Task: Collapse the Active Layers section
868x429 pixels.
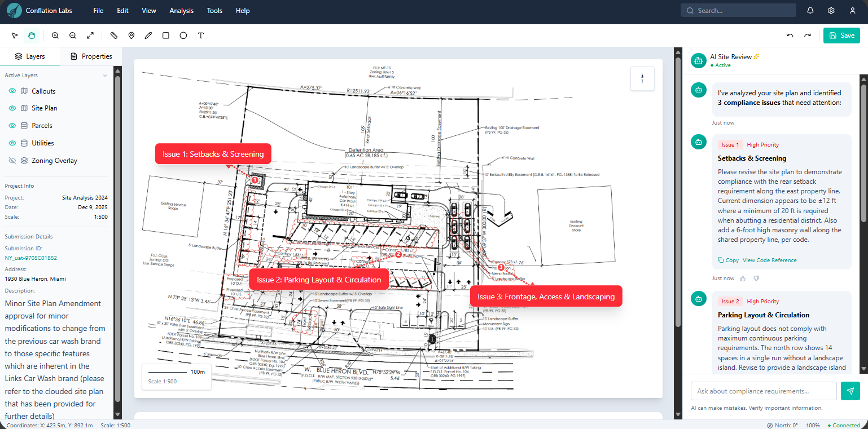Action: tap(105, 74)
